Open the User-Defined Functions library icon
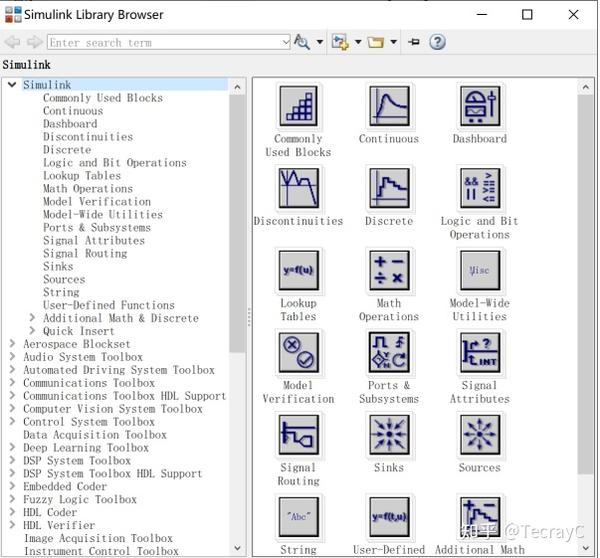 pyautogui.click(x=389, y=517)
